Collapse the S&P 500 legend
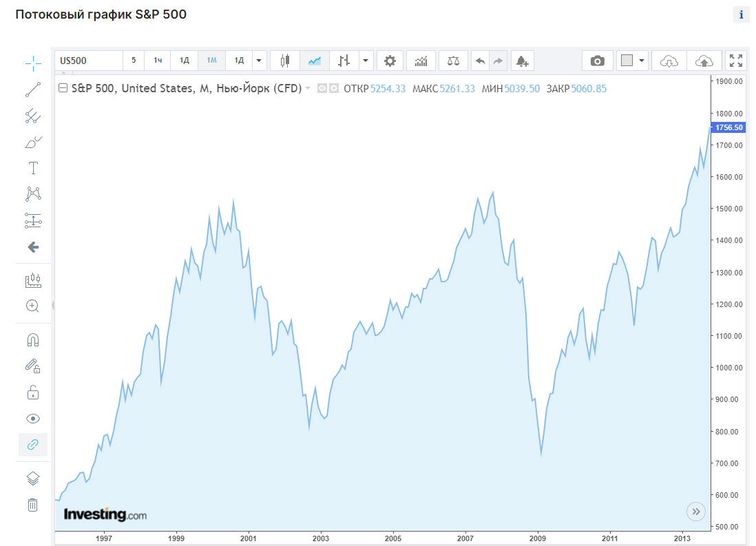Screen dimensions: 756x546 point(63,88)
